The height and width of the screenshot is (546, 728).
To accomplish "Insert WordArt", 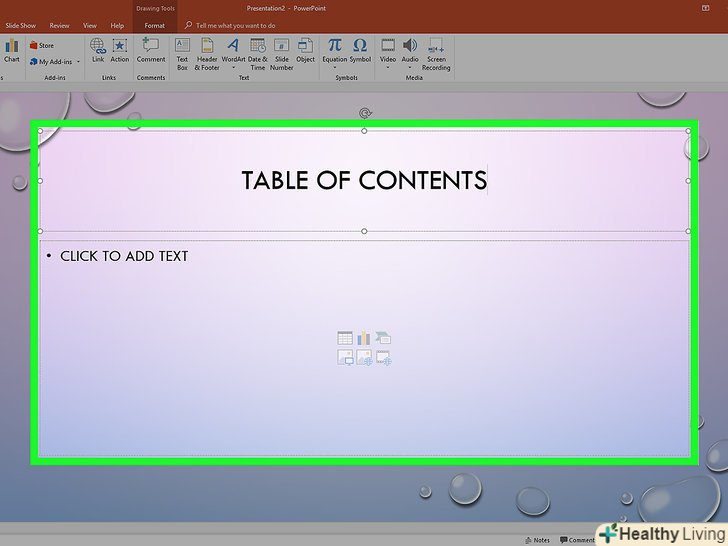I will point(233,49).
